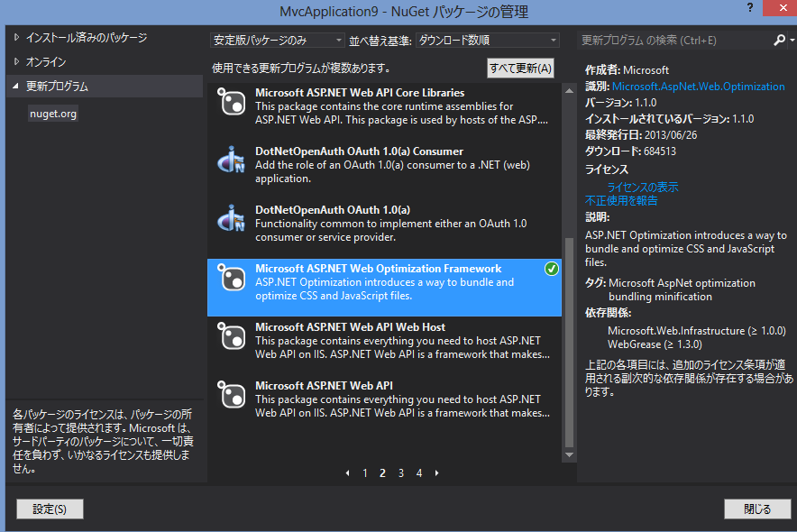This screenshot has width=797, height=532.
Task: Focus the 更新プログラムの検索 search field
Action: (x=674, y=41)
